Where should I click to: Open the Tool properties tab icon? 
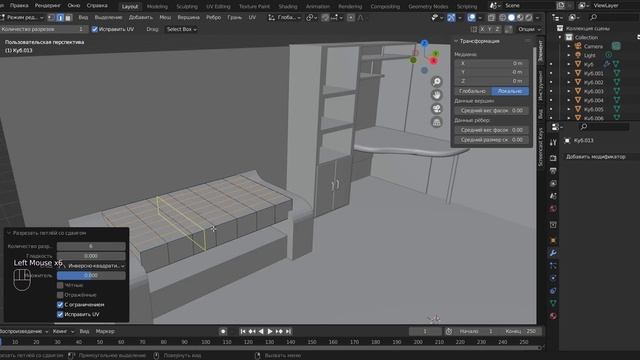(x=553, y=142)
